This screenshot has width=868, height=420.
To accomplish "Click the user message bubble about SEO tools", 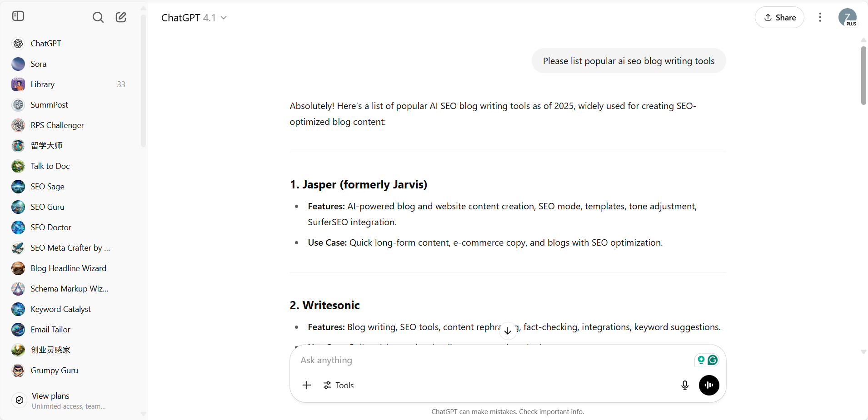I will 629,61.
